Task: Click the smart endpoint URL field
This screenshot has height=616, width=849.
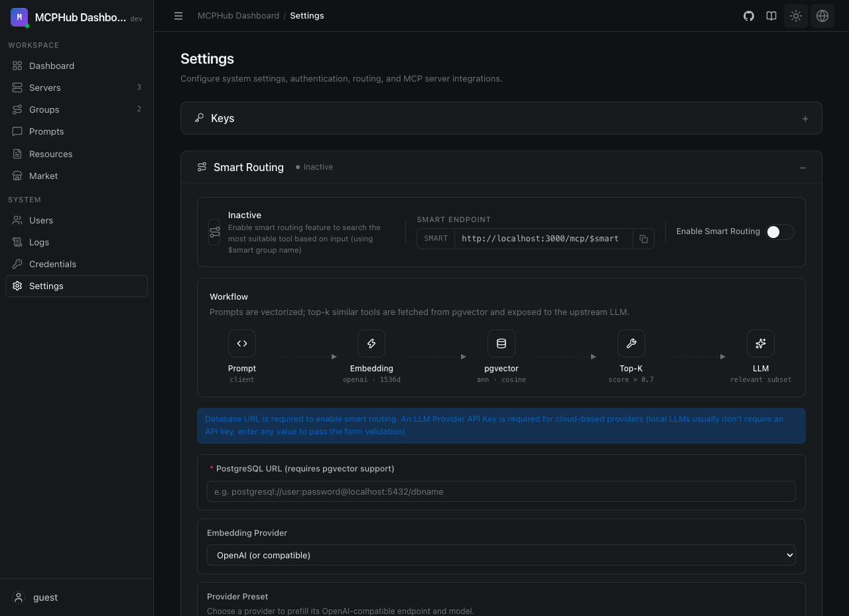Action: pos(543,239)
